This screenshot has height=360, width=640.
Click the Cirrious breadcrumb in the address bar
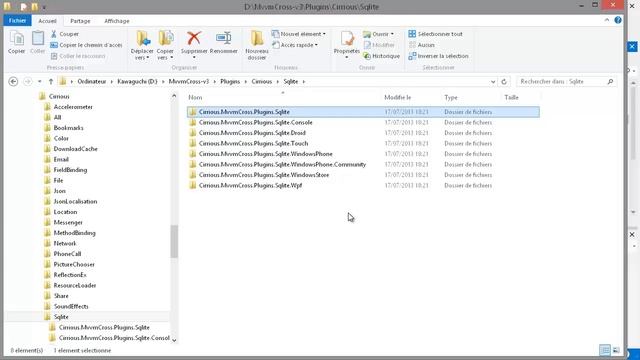(262, 82)
